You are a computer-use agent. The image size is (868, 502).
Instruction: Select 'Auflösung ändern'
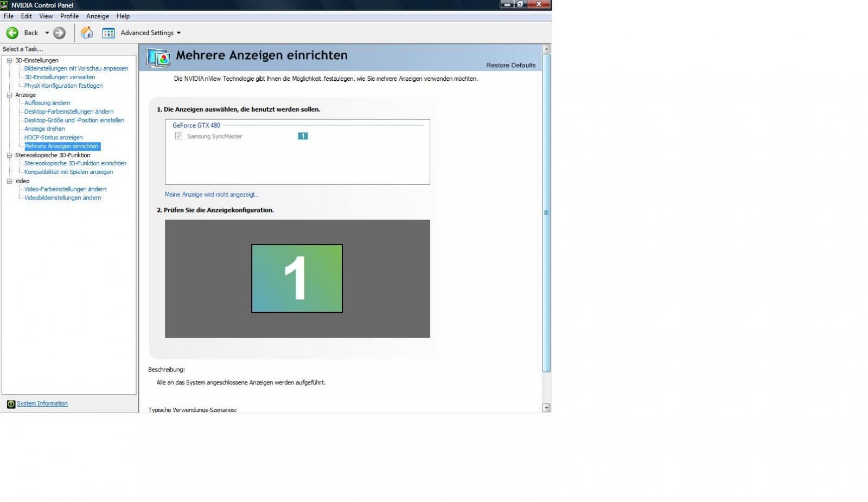point(47,103)
